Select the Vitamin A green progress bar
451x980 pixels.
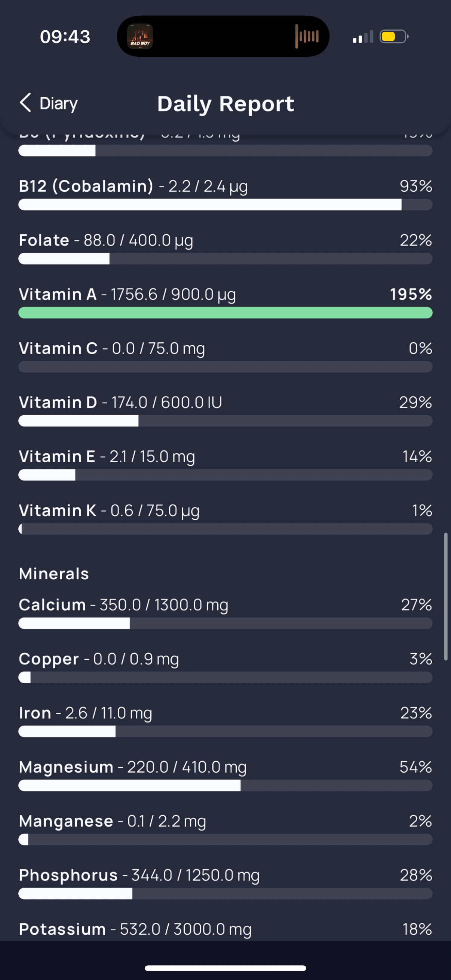(x=225, y=313)
